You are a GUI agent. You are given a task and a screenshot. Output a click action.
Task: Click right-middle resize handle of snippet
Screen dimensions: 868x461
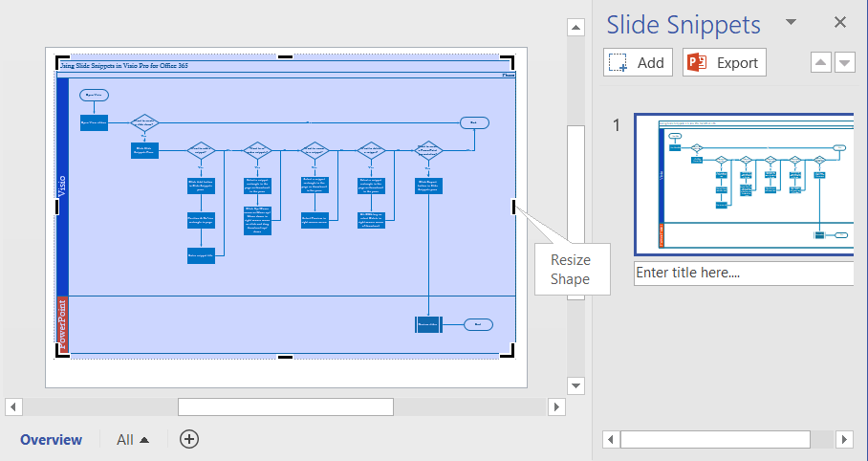[513, 207]
